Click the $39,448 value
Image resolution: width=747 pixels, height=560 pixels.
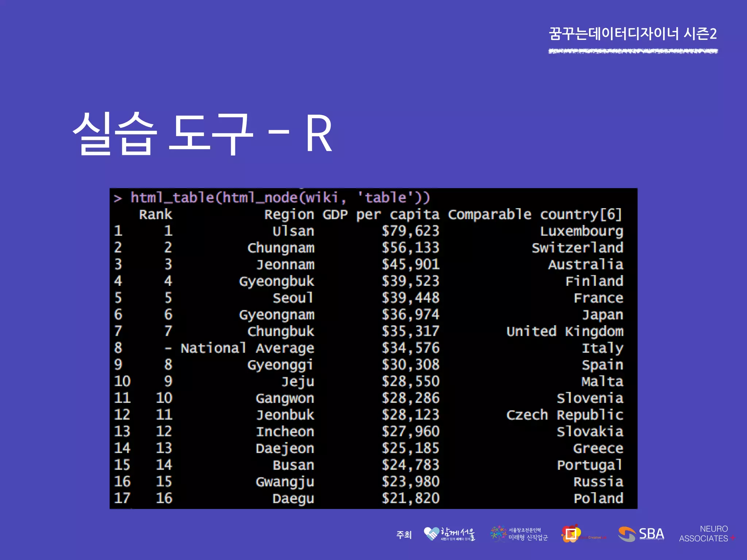410,298
